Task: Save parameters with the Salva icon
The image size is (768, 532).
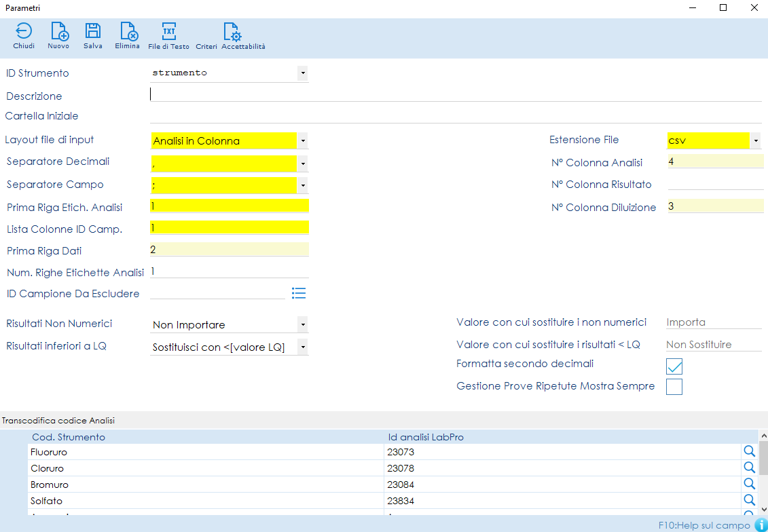Action: [92, 31]
